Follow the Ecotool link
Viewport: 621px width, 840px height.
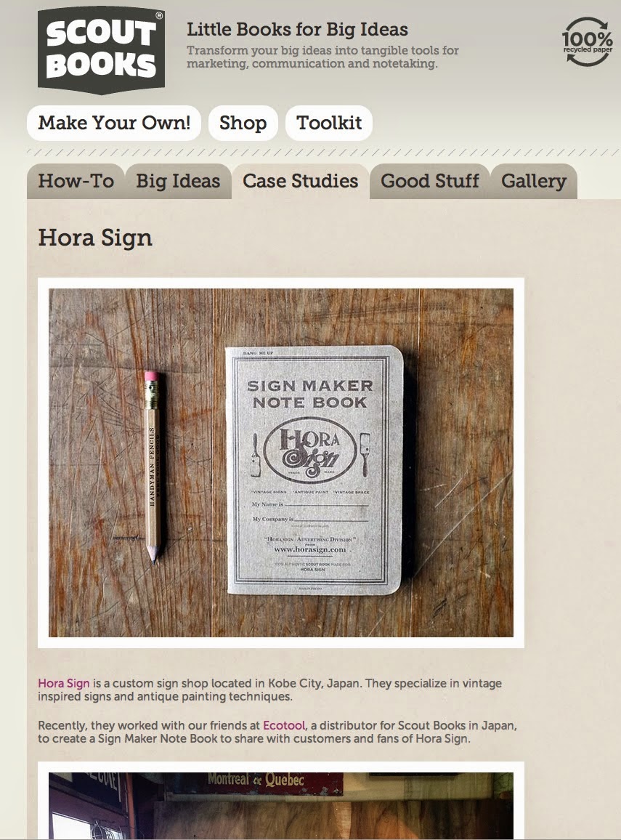[284, 725]
